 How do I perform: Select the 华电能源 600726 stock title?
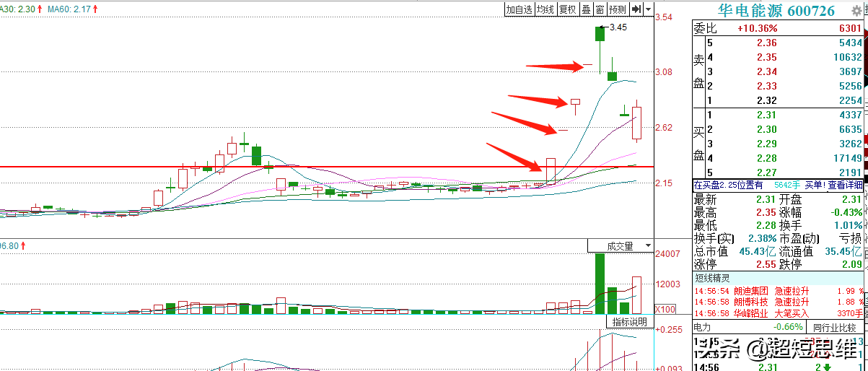pos(776,10)
